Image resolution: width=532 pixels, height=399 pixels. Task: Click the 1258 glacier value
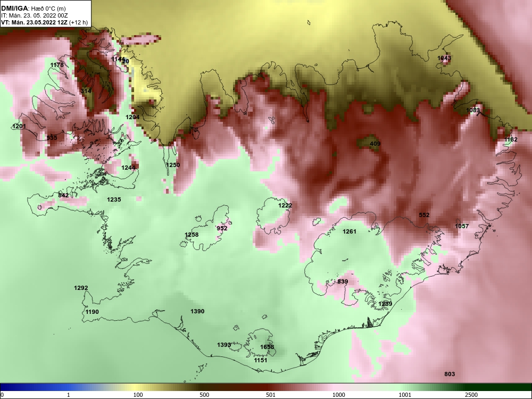[192, 235]
